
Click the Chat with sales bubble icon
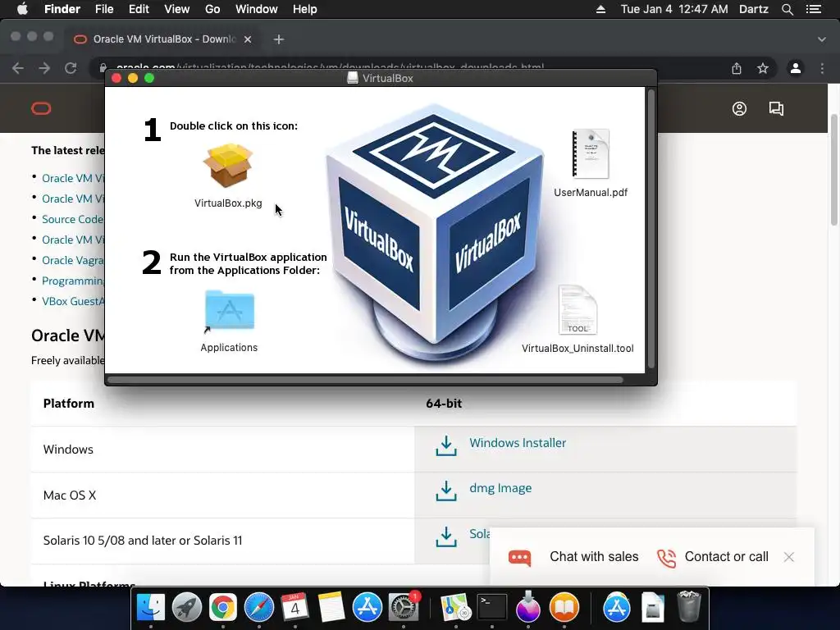[519, 558]
